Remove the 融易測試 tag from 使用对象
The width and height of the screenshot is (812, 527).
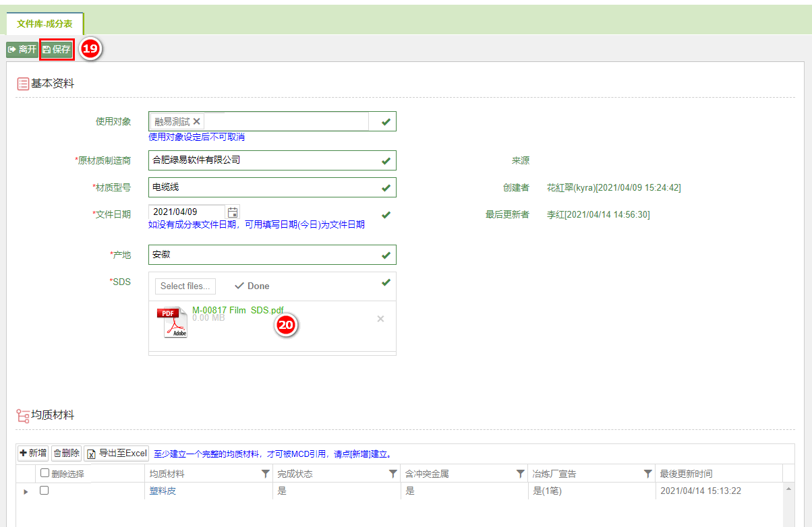click(196, 121)
